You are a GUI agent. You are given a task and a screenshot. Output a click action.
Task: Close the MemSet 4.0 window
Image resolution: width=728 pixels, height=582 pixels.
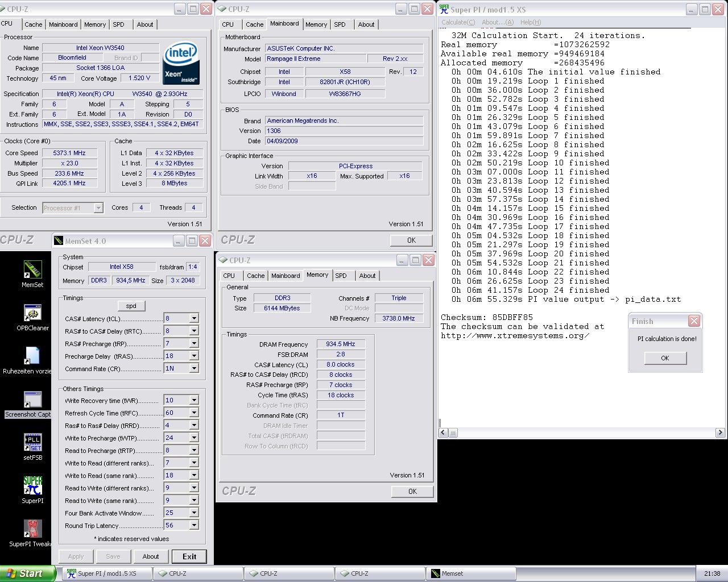click(205, 241)
